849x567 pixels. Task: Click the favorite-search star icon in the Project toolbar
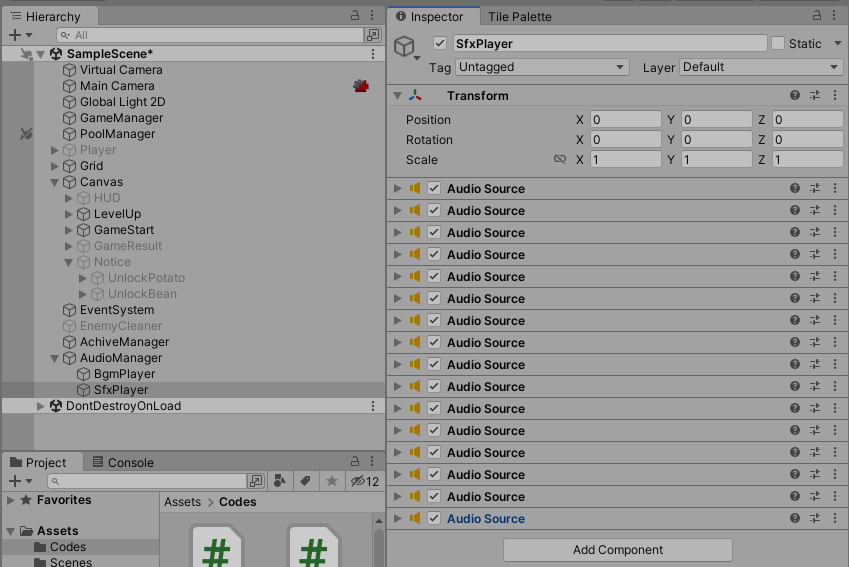coord(332,481)
